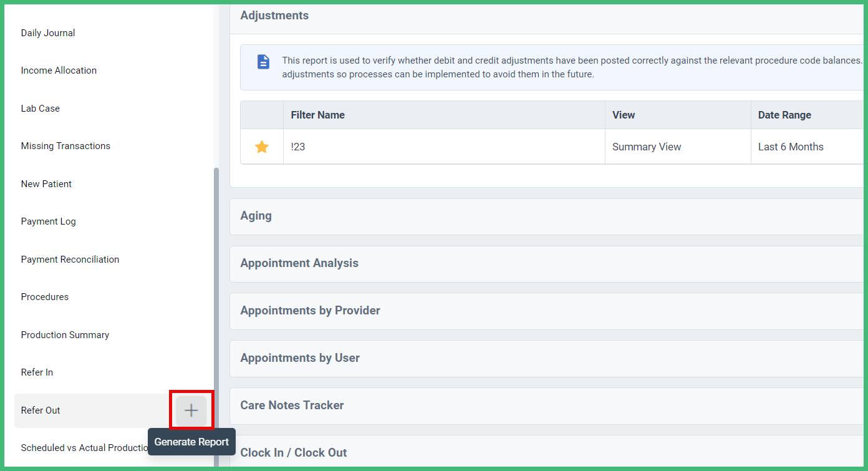This screenshot has height=471, width=868.
Task: Click the plus icon to generate a Refer Out report
Action: click(x=191, y=410)
